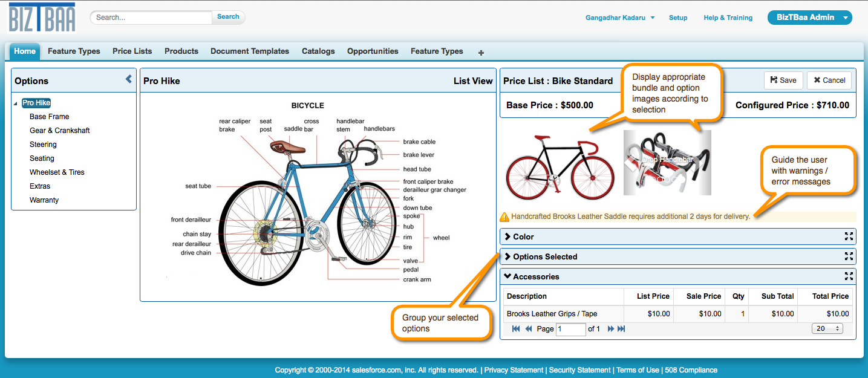Go to next page in Accessories grid
The image size is (868, 378).
610,329
